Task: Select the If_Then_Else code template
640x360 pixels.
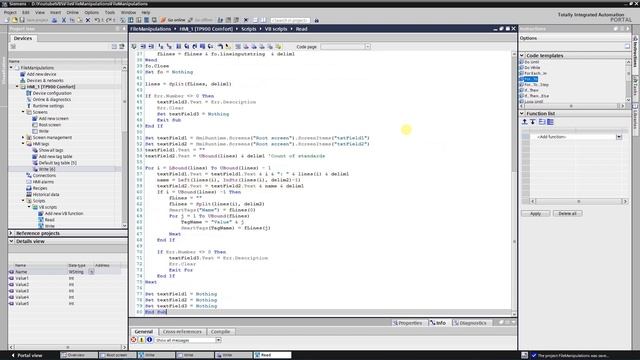Action: [x=536, y=96]
